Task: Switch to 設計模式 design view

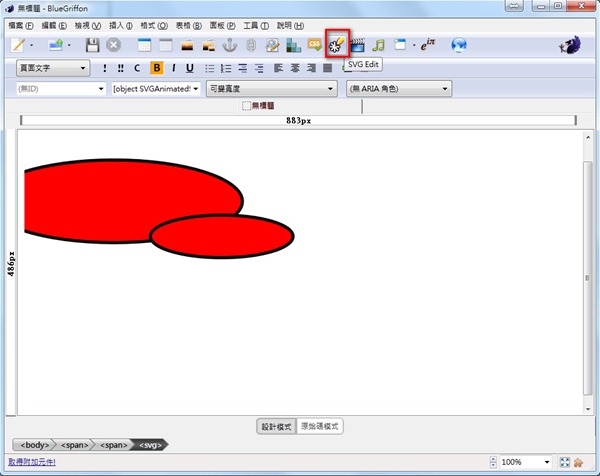Action: pyautogui.click(x=276, y=426)
